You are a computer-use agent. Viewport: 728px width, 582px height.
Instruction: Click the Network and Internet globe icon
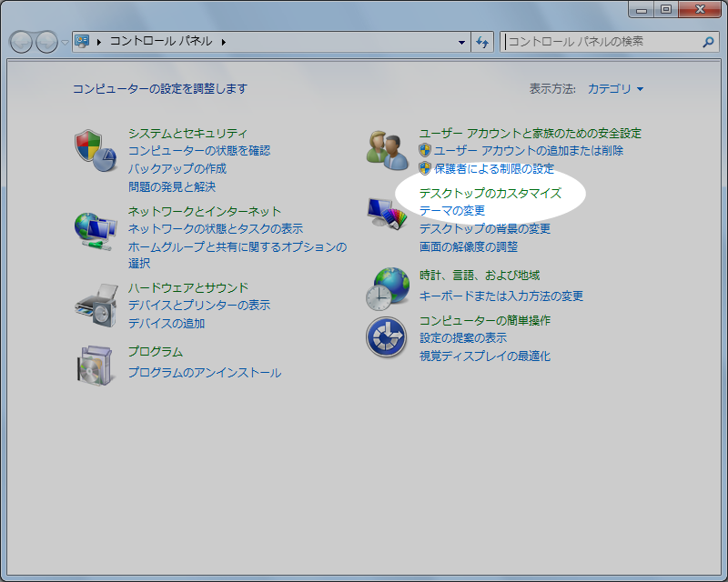(96, 229)
